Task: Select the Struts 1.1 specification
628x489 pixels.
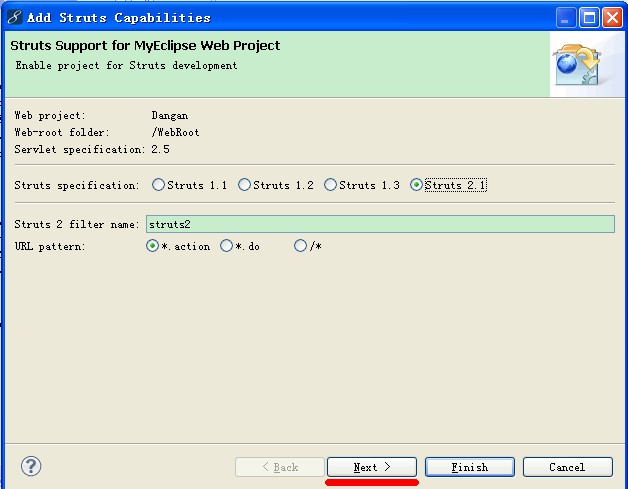Action: tap(189, 185)
